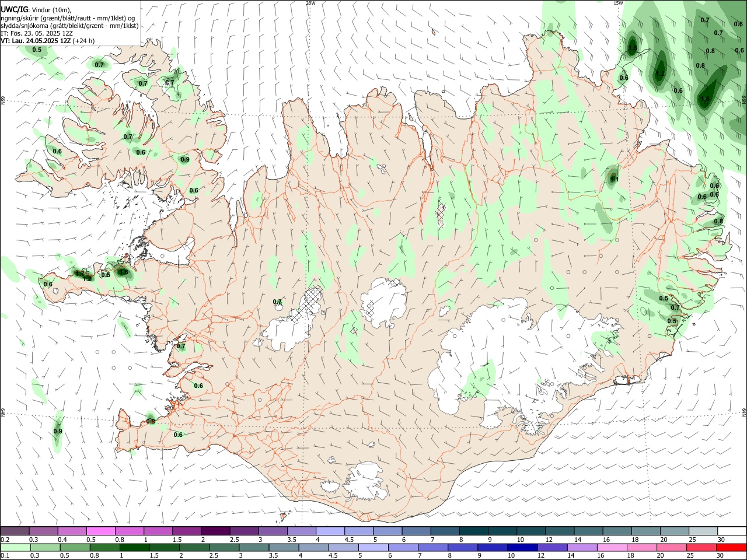Click the UWC/IG title text
This screenshot has height=560, width=747.
(14, 9)
